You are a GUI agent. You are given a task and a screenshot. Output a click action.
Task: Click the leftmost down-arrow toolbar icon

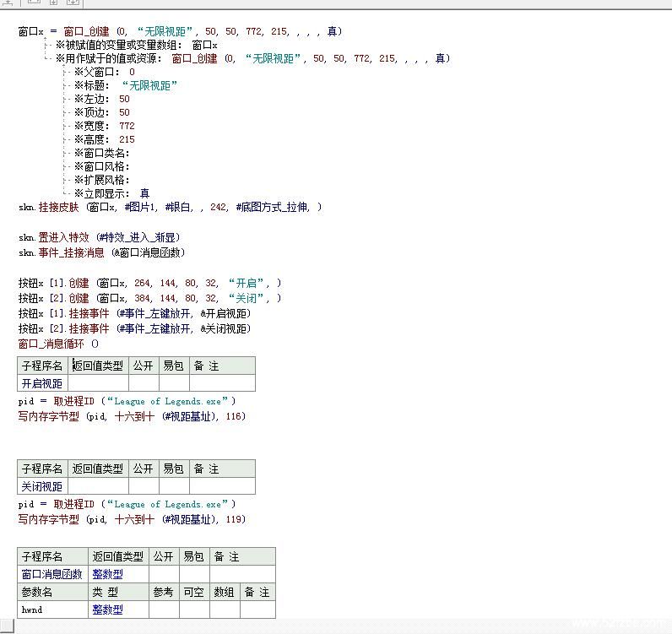pyautogui.click(x=7, y=3)
